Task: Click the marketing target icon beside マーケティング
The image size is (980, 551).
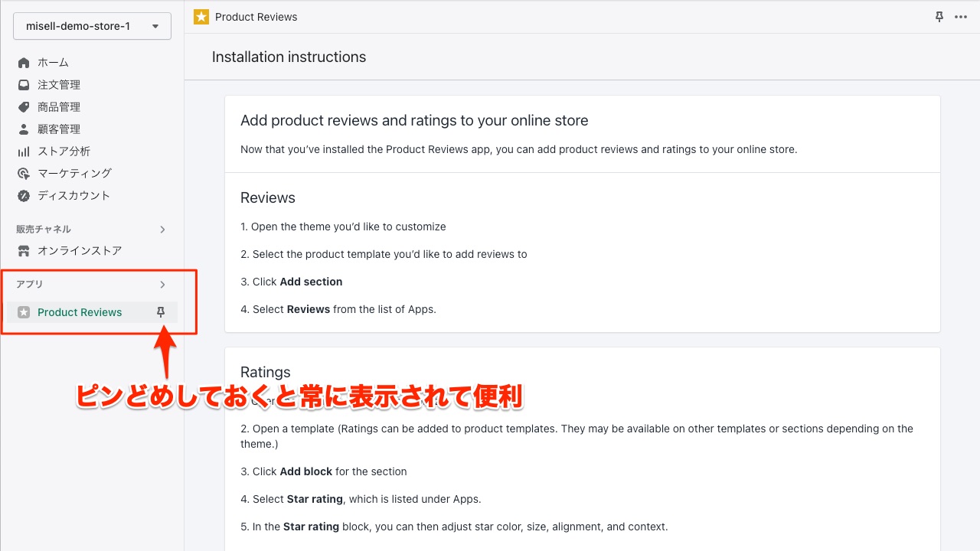Action: [24, 174]
